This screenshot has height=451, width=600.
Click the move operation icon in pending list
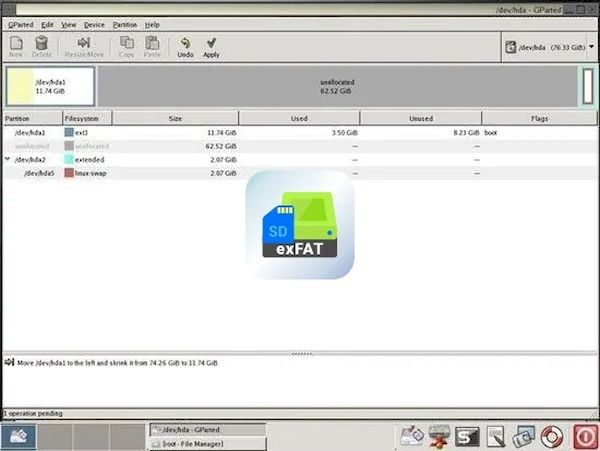tap(9, 362)
